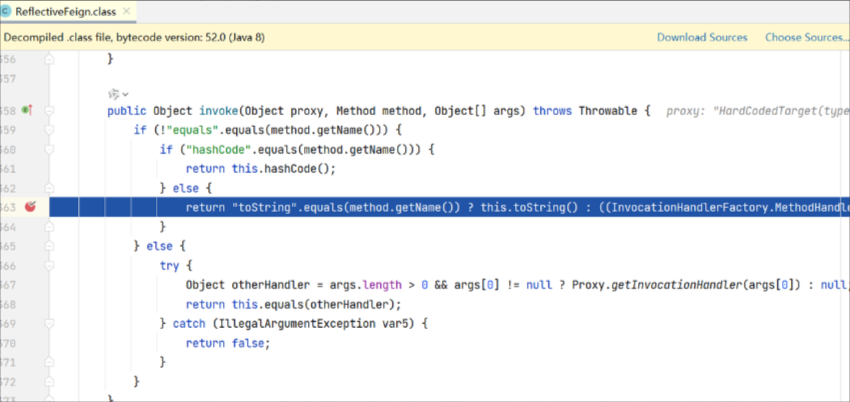Click the highlighted "toString".equals return line
The width and height of the screenshot is (850, 402).
449,207
